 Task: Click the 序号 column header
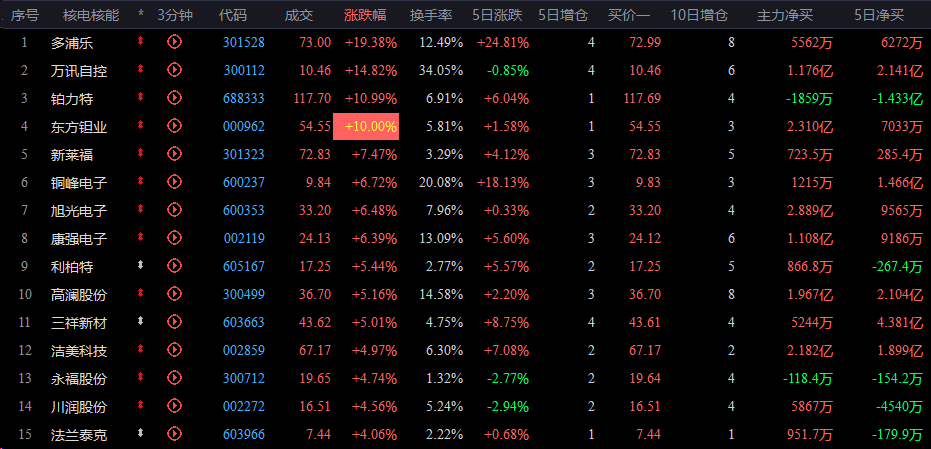25,15
